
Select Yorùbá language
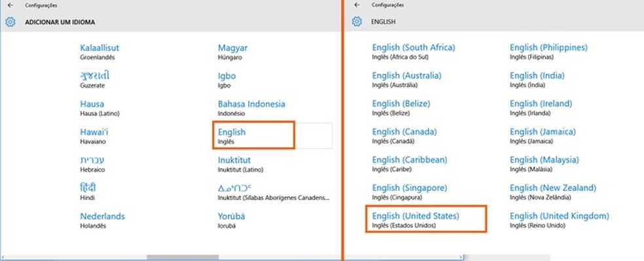coord(232,221)
